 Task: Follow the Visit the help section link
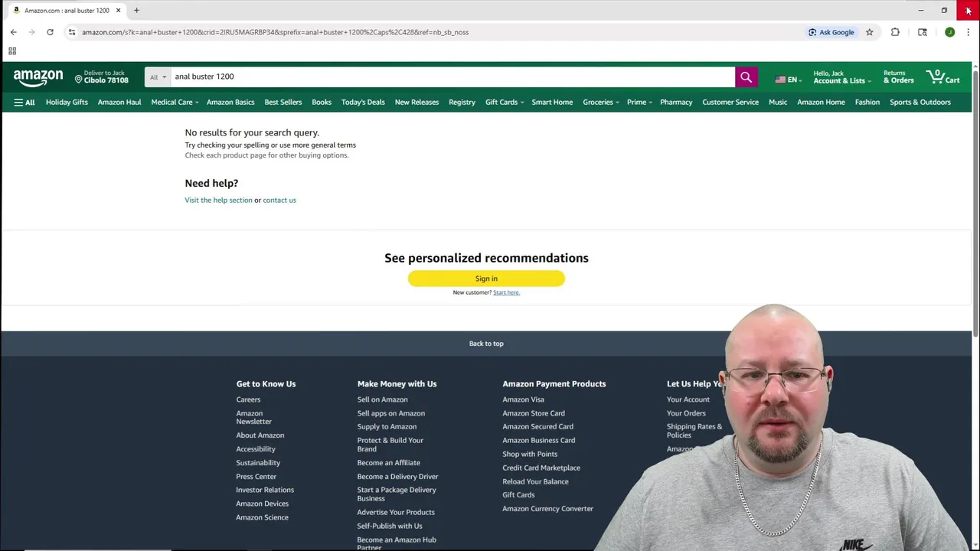tap(218, 200)
